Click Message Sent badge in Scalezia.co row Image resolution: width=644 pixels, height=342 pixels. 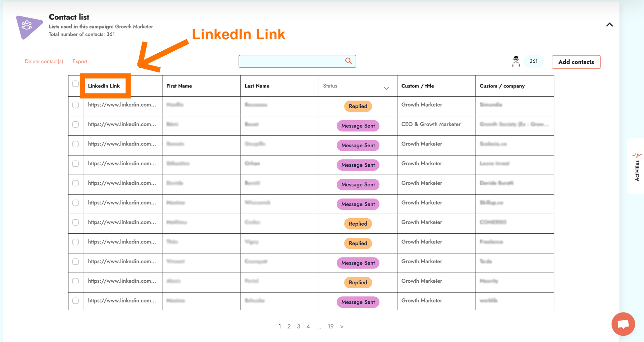(358, 146)
